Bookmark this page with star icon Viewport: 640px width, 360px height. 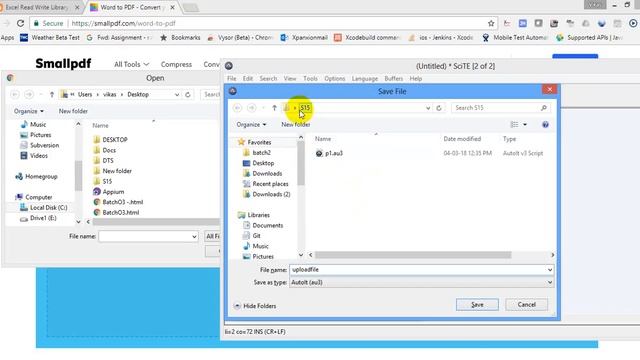click(491, 23)
